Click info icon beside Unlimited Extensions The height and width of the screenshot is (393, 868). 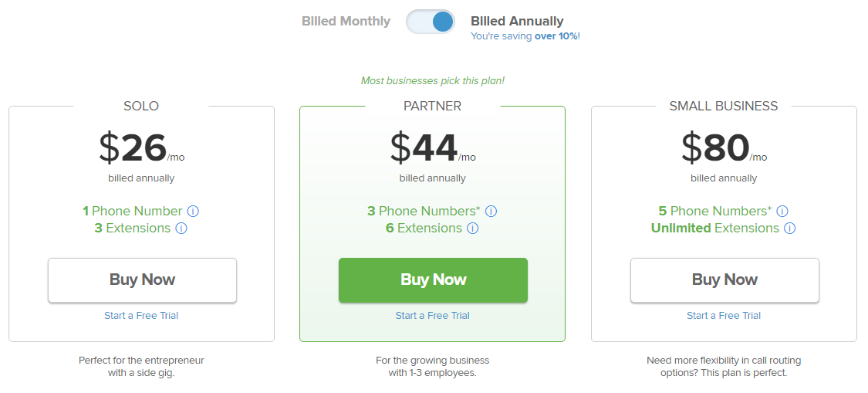pyautogui.click(x=789, y=228)
